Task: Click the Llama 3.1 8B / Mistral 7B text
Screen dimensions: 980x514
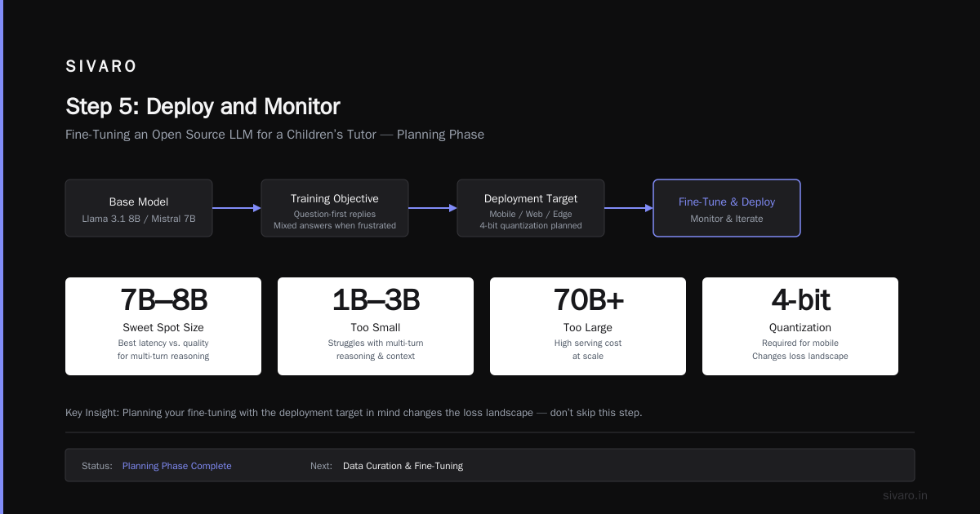Action: click(x=139, y=219)
